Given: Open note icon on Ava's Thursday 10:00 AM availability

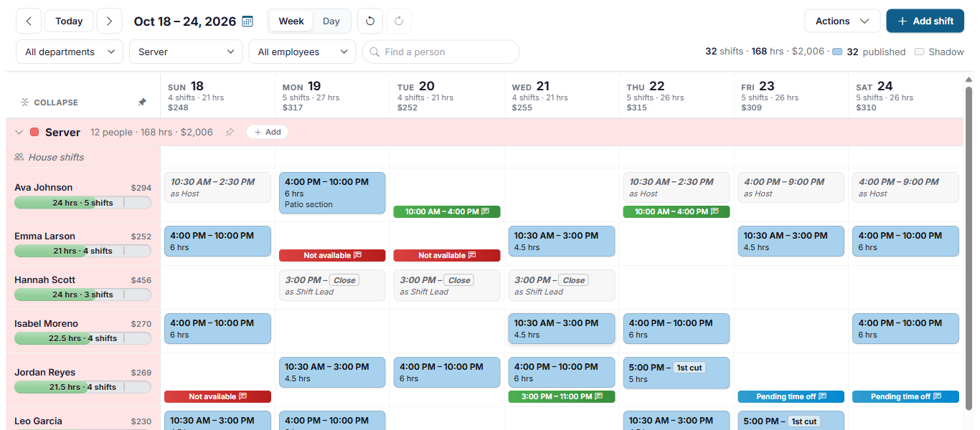Looking at the screenshot, I should pyautogui.click(x=715, y=211).
